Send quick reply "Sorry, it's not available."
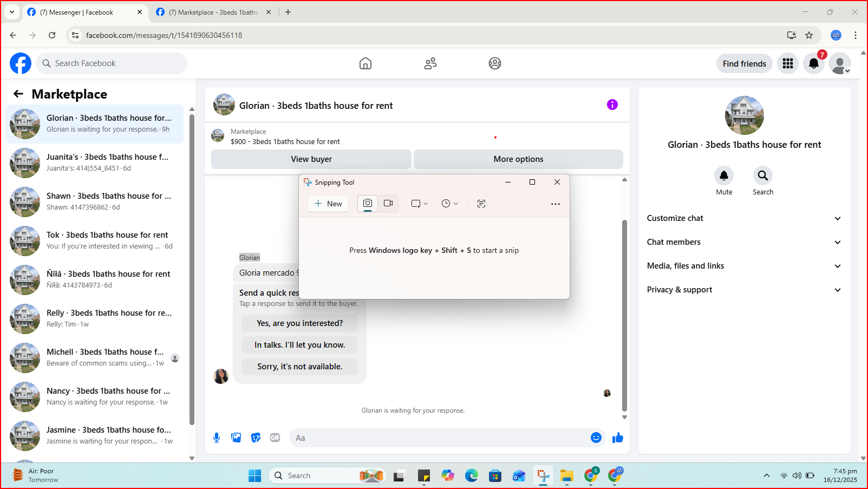Image resolution: width=868 pixels, height=489 pixels. point(299,367)
